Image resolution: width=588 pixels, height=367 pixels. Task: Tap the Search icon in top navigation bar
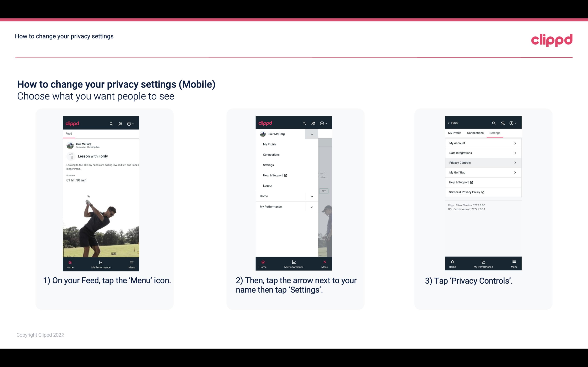[x=111, y=123]
